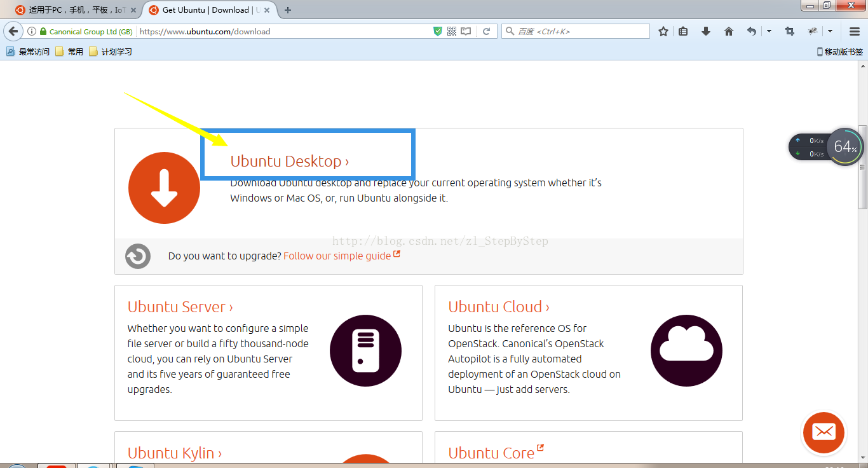
Task: Click the page vertical scrollbar thumb
Action: tap(862, 167)
